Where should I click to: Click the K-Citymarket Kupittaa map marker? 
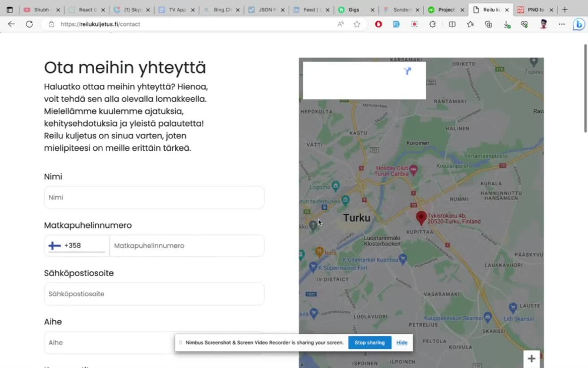pos(403,258)
